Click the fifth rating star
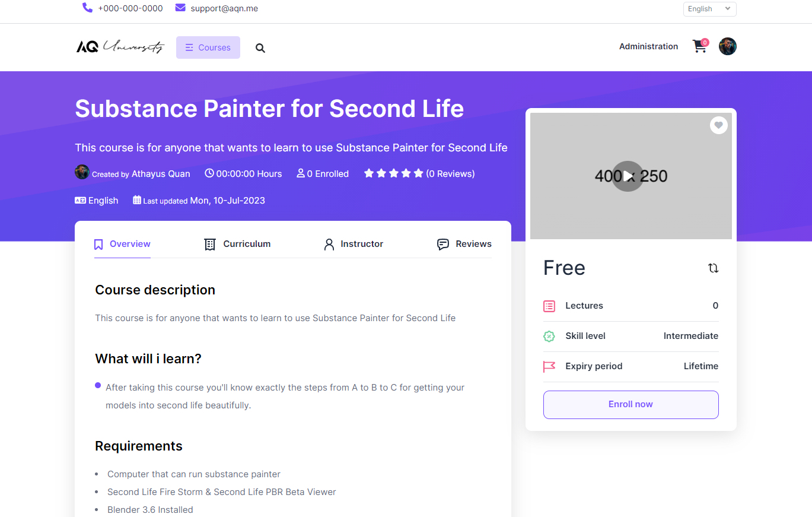Image resolution: width=812 pixels, height=517 pixels. [x=419, y=173]
